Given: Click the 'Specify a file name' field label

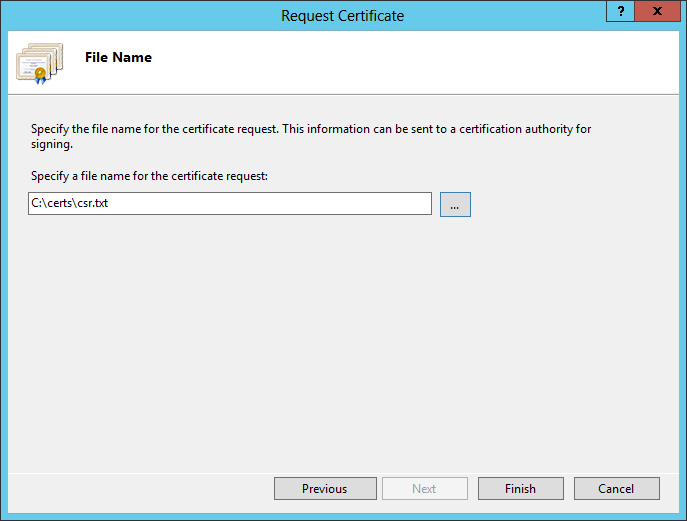Looking at the screenshot, I should coord(149,176).
